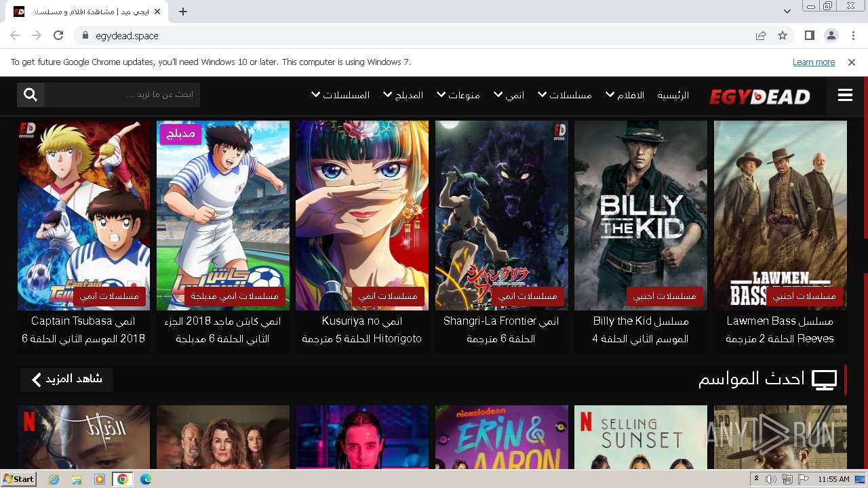Bookmark this page with star icon
This screenshot has height=488, width=868.
point(783,35)
